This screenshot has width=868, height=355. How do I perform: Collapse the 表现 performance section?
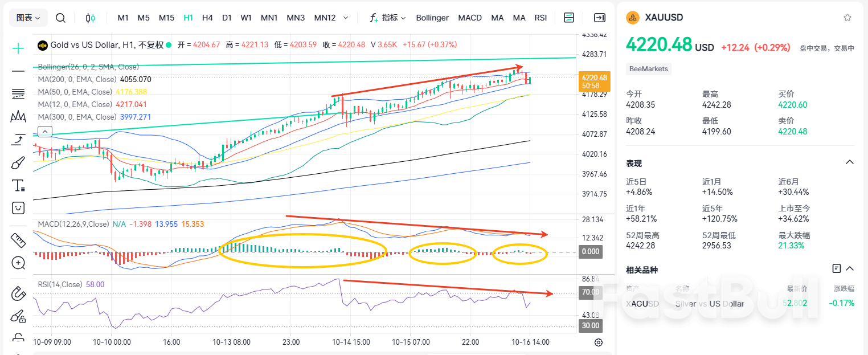coord(849,163)
